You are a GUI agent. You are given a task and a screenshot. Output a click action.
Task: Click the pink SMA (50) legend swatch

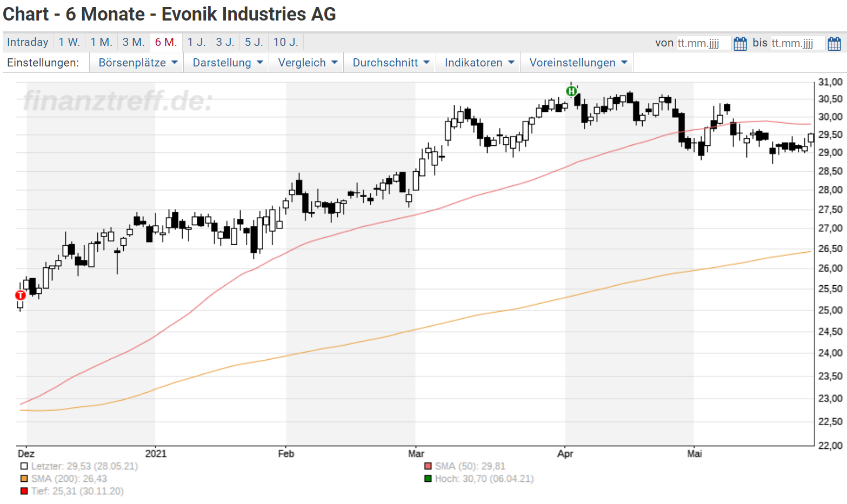pos(428,466)
